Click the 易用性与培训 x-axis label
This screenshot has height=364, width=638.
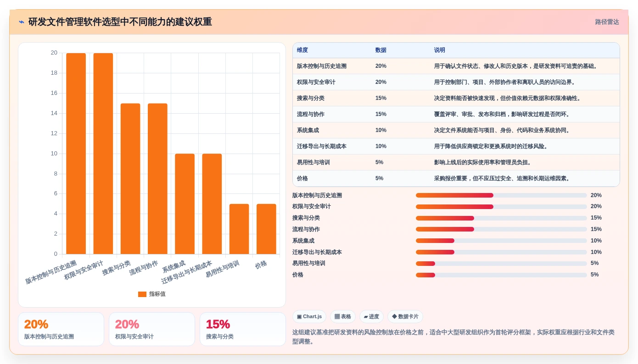(223, 269)
